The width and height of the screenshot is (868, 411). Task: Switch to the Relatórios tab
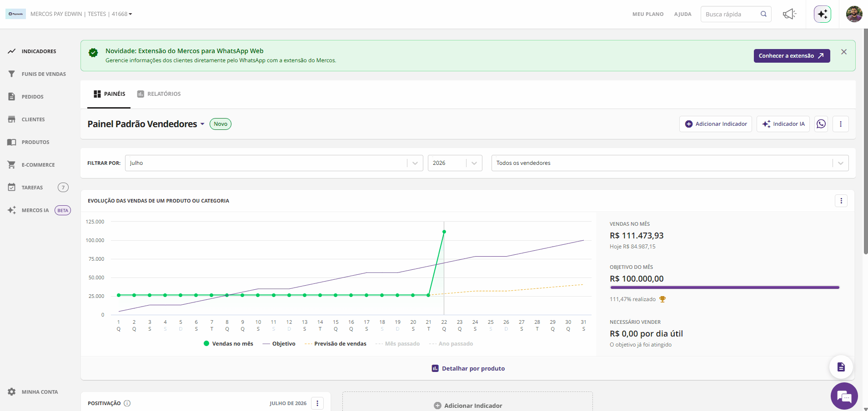tap(159, 94)
